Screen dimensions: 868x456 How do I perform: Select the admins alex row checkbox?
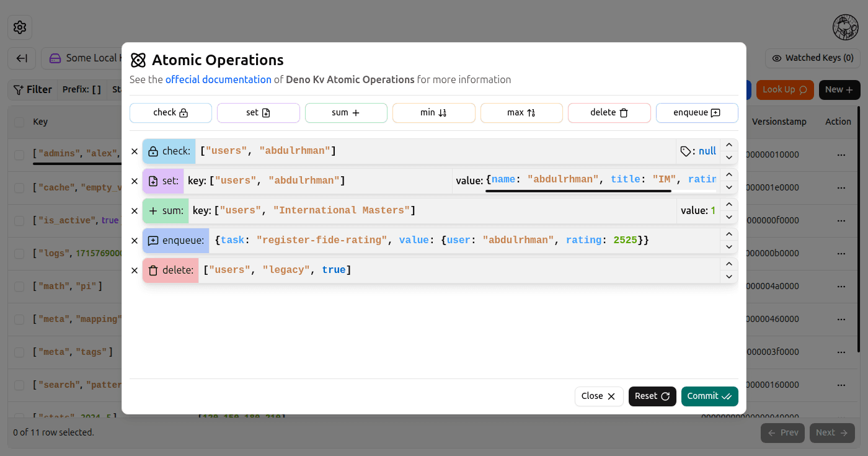pos(19,154)
